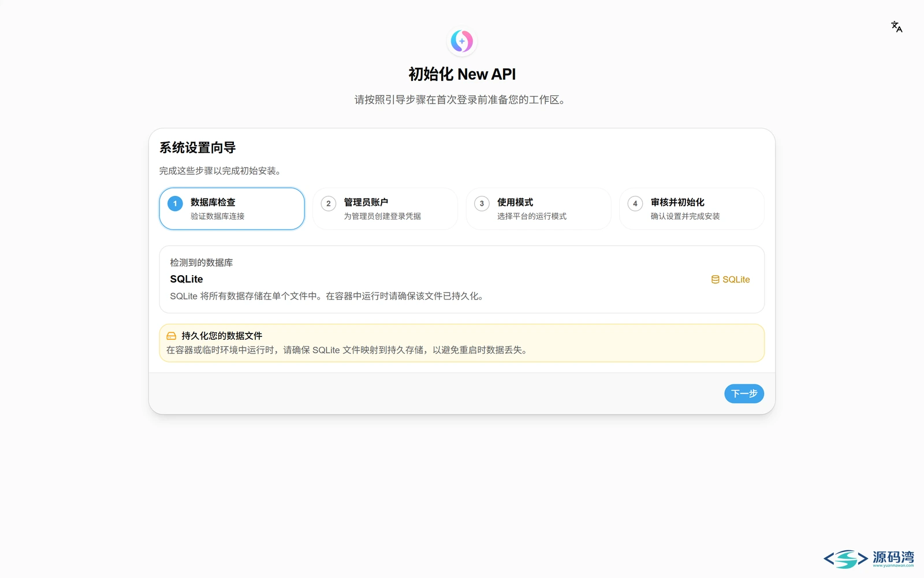Select step 3 使用模式
This screenshot has width=924, height=578.
point(538,209)
